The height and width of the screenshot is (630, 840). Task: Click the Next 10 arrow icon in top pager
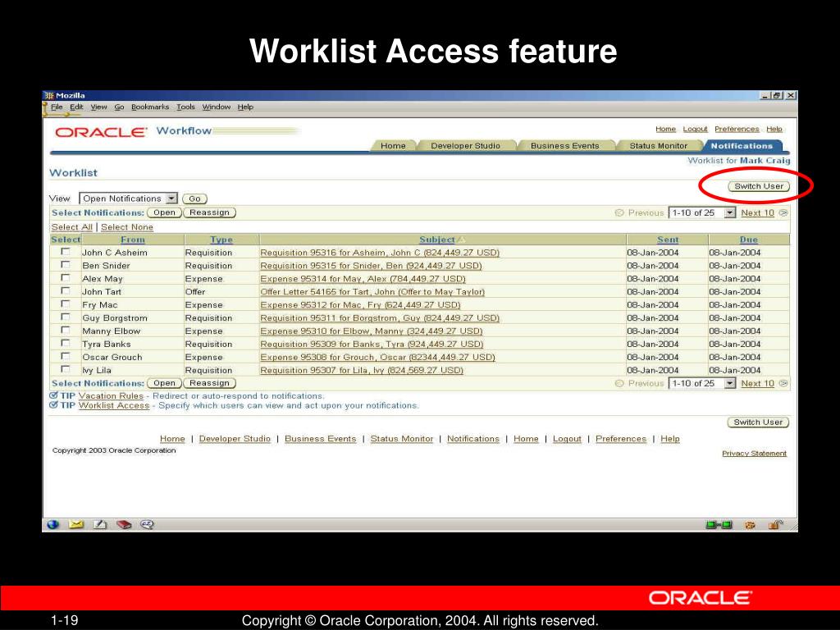[x=783, y=212]
